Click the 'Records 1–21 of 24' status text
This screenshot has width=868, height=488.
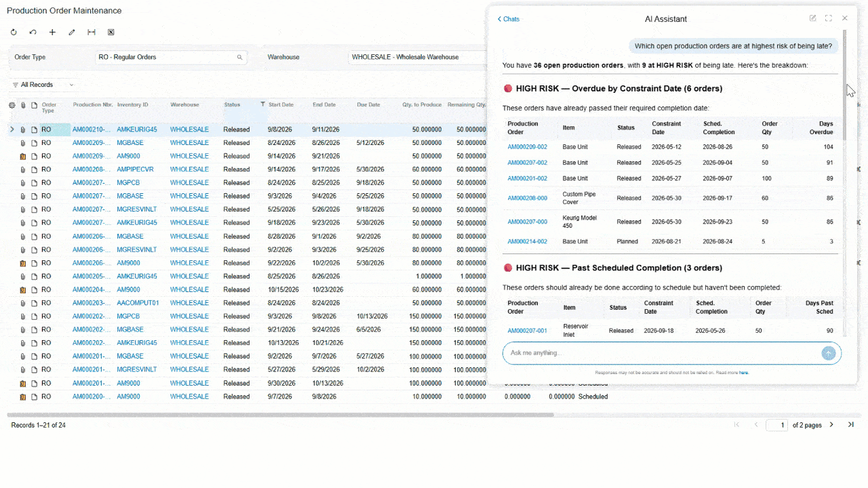pyautogui.click(x=39, y=425)
